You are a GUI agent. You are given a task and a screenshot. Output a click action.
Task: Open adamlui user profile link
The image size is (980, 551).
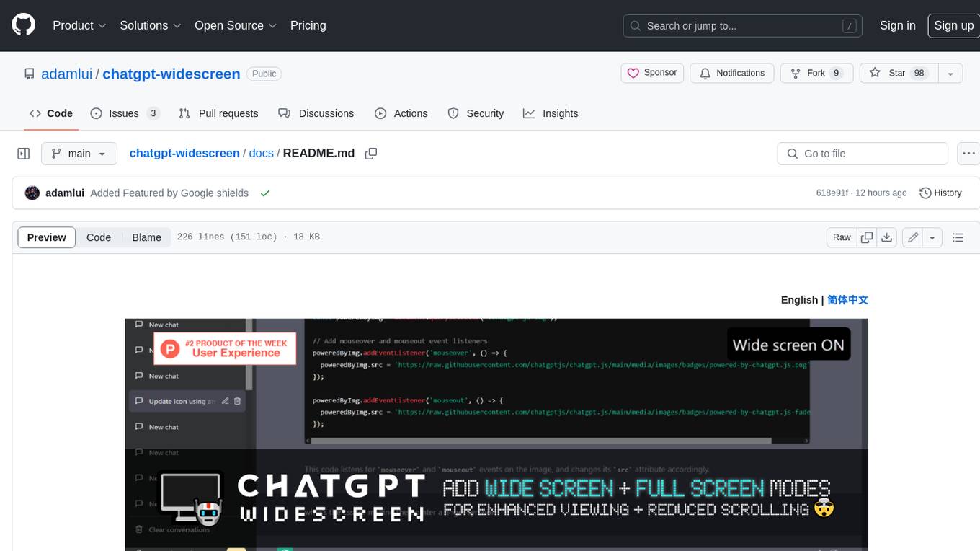tap(66, 74)
